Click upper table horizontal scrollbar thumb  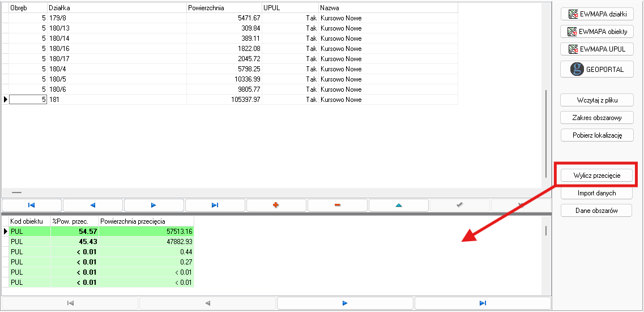[x=16, y=192]
